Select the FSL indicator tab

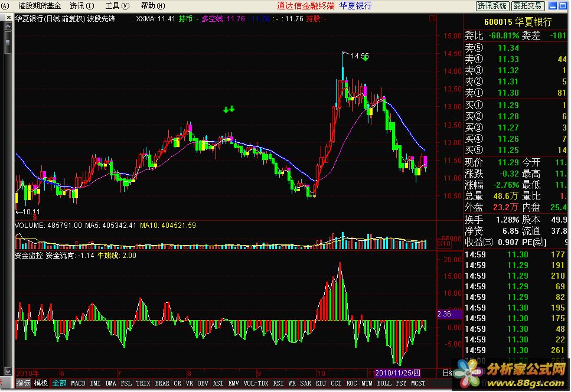coord(126,383)
